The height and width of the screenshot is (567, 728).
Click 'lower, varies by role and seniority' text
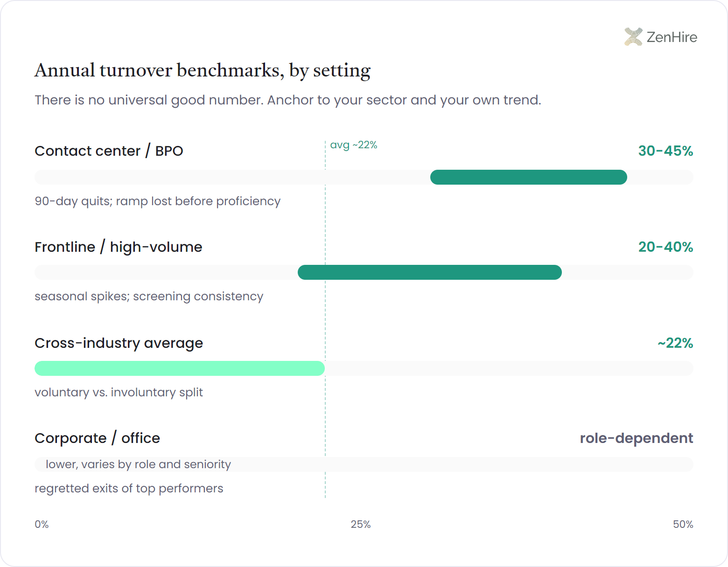pos(138,464)
